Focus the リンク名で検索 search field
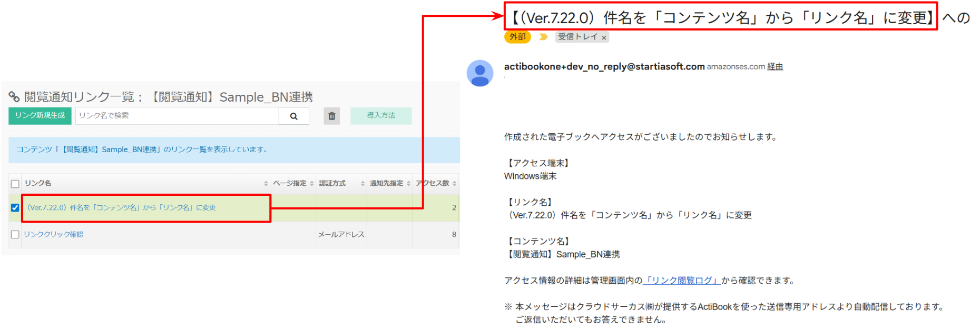This screenshot has width=980, height=329. (x=177, y=116)
